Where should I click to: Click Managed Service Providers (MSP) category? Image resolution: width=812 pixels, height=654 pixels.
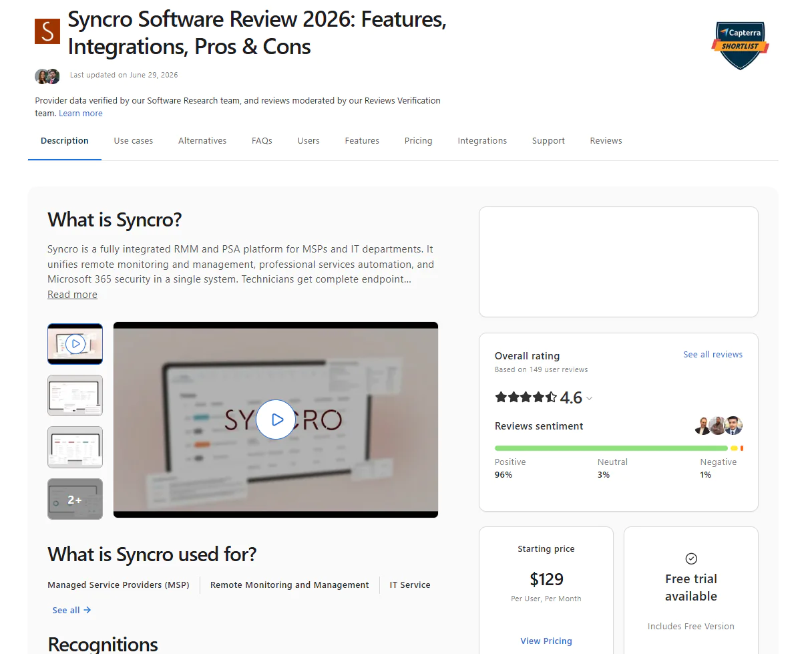click(x=118, y=585)
